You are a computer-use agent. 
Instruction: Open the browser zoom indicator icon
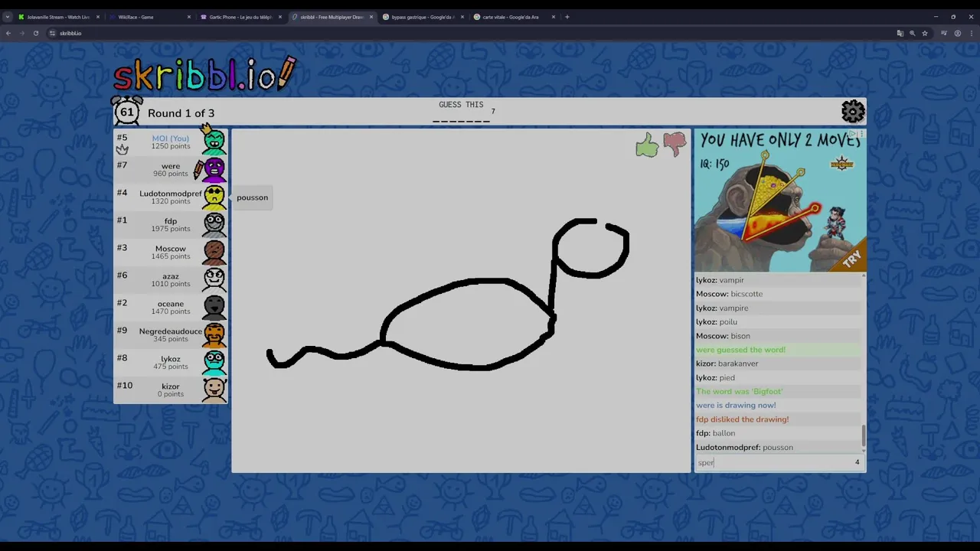pos(913,33)
